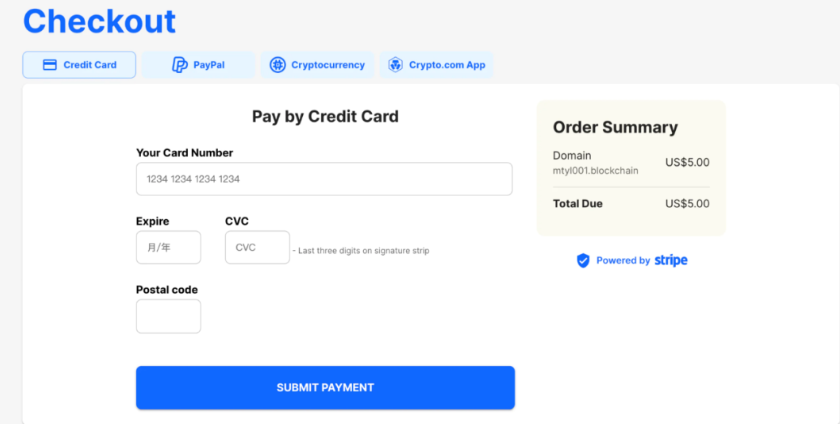The width and height of the screenshot is (840, 424).
Task: Click the Stripe logo
Action: (x=671, y=261)
